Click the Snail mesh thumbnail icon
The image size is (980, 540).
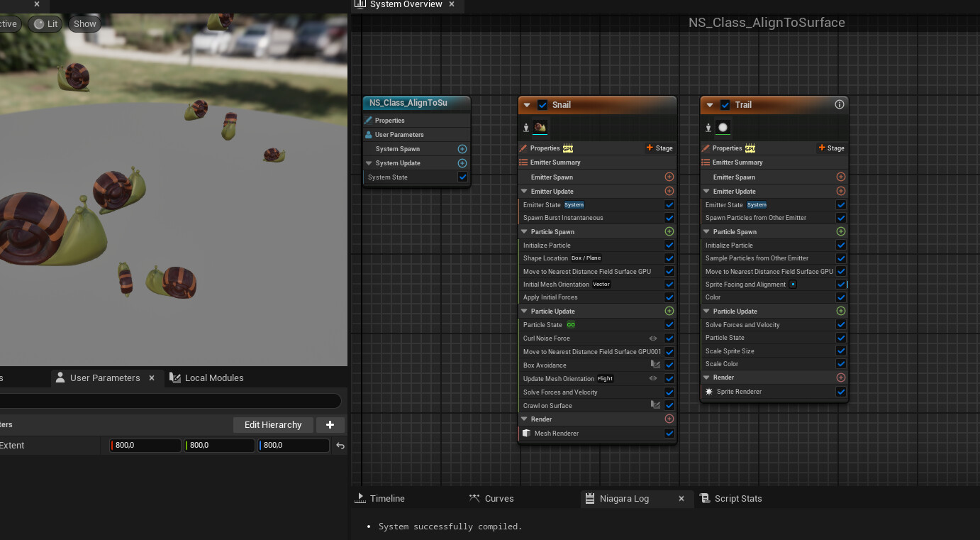pyautogui.click(x=540, y=128)
